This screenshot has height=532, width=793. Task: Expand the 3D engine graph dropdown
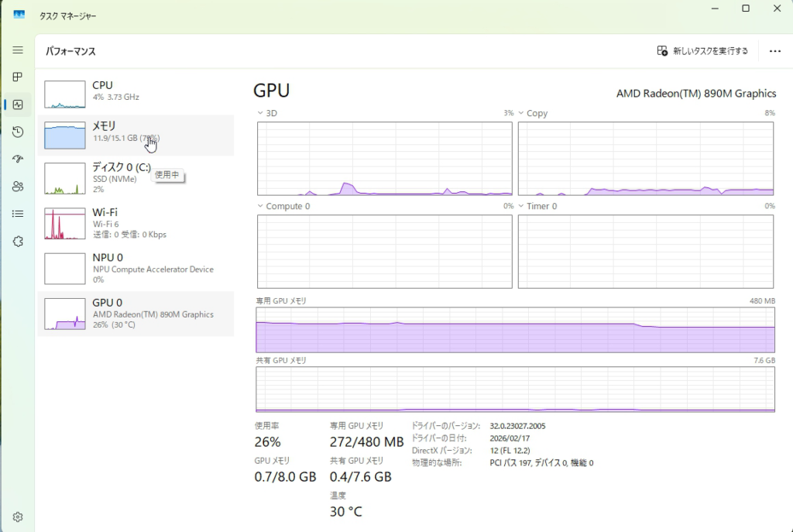(x=260, y=113)
